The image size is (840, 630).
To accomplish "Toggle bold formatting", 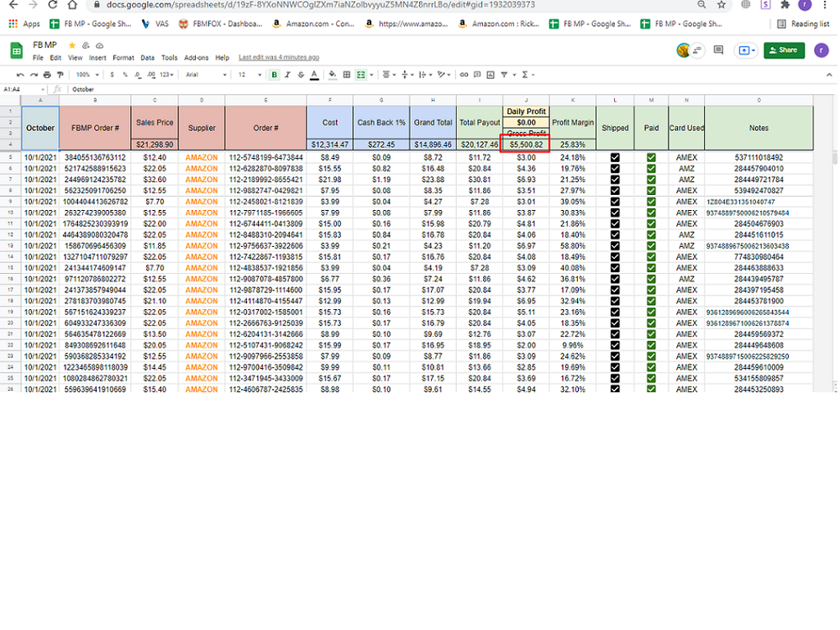I will pos(275,75).
